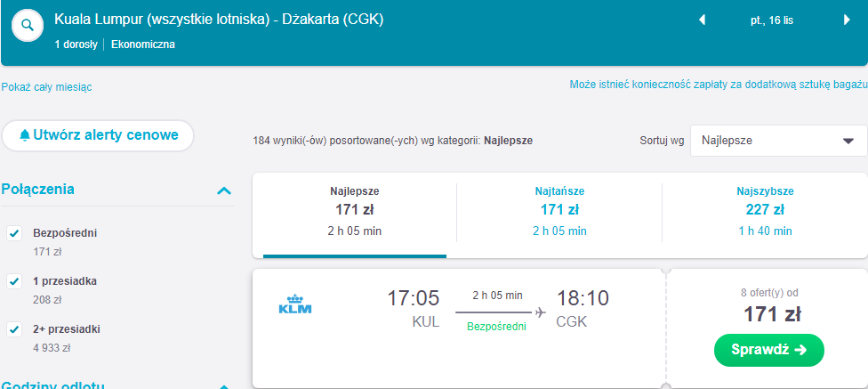Toggle the Bezpośredni checkbox
Viewport: 868px width, 389px height.
14,234
